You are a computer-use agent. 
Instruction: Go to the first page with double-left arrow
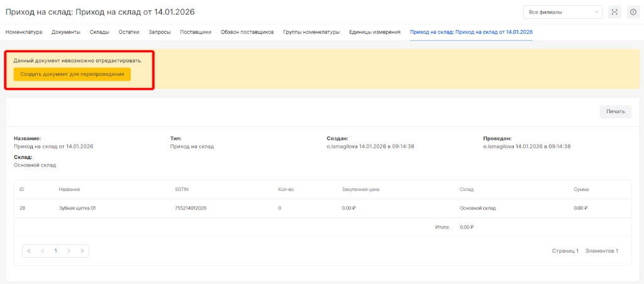pos(29,251)
